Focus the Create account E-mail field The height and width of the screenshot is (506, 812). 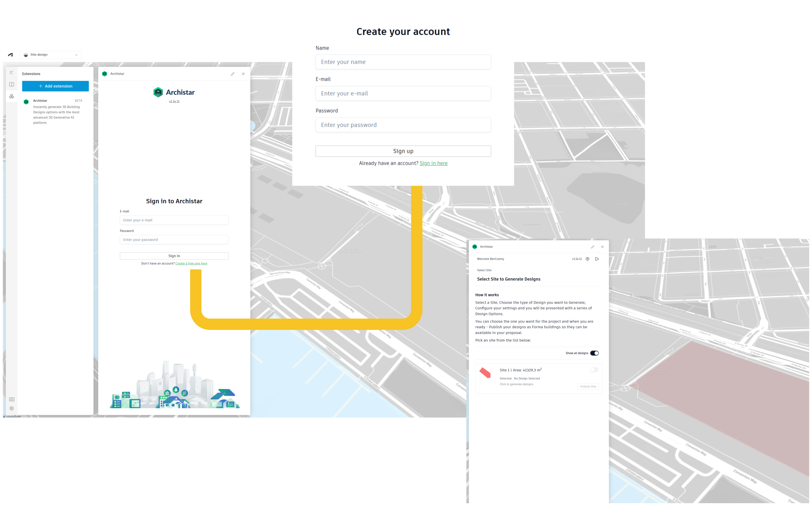tap(404, 93)
